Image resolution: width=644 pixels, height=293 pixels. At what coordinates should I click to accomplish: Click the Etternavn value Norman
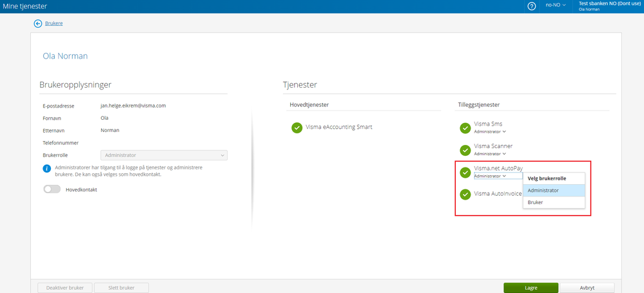pos(110,130)
